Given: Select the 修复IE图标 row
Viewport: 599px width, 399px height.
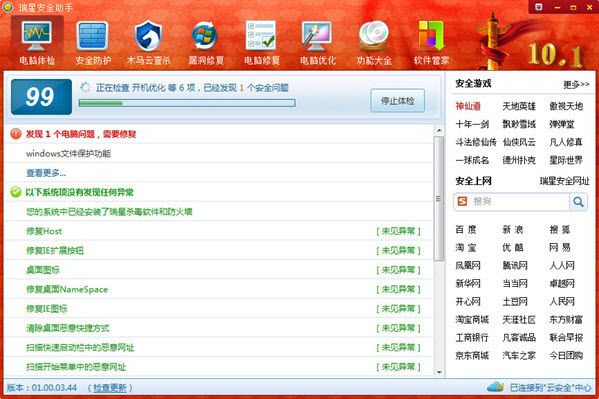Looking at the screenshot, I should [219, 309].
